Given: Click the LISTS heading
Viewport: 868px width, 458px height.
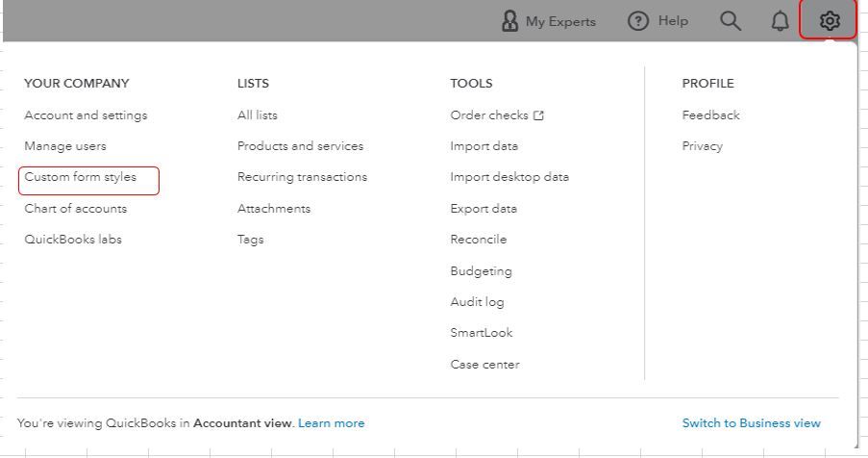Looking at the screenshot, I should pos(253,84).
